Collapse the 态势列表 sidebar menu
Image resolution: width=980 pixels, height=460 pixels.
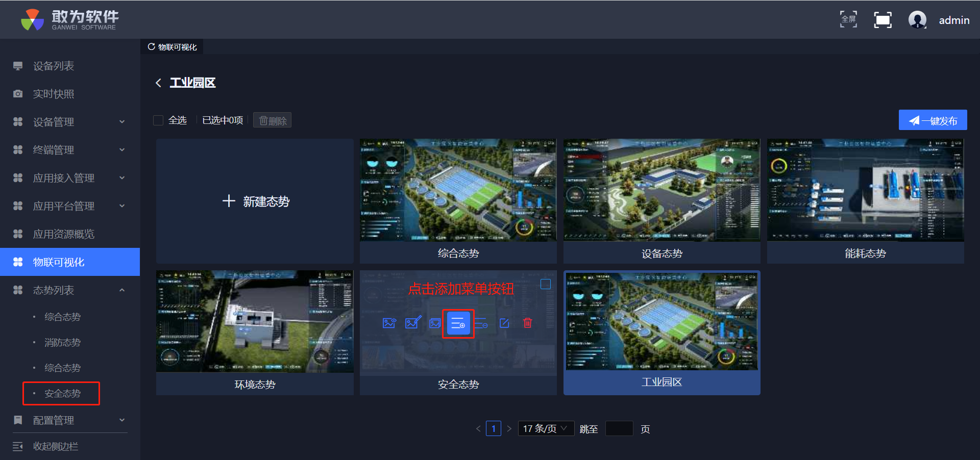tap(122, 290)
